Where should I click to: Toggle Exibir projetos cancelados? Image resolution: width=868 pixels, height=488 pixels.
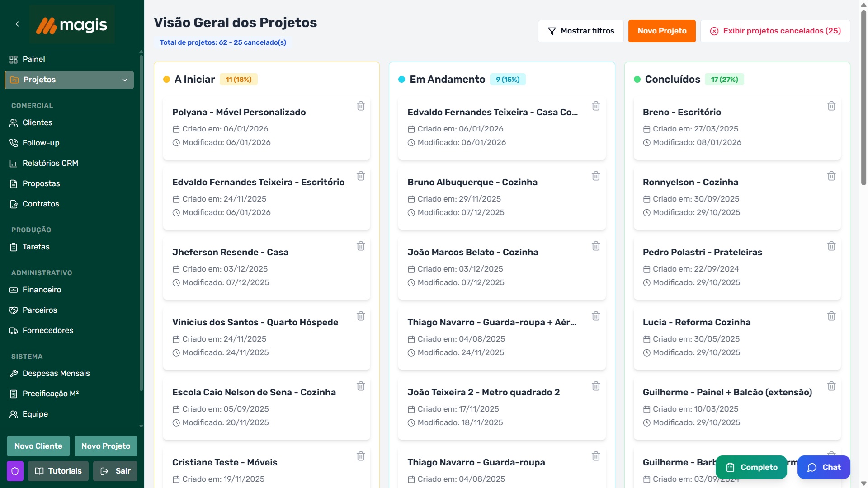coord(775,31)
